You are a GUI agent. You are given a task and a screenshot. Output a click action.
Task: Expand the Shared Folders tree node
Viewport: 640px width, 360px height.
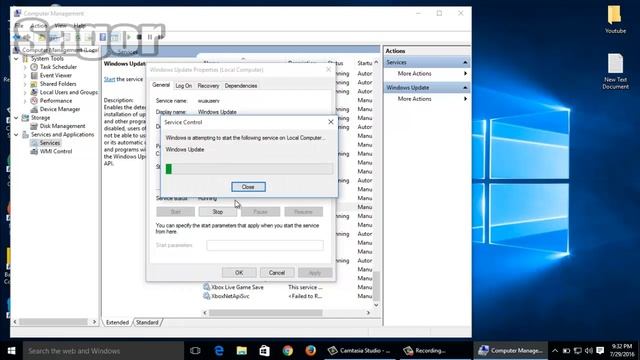[25, 84]
